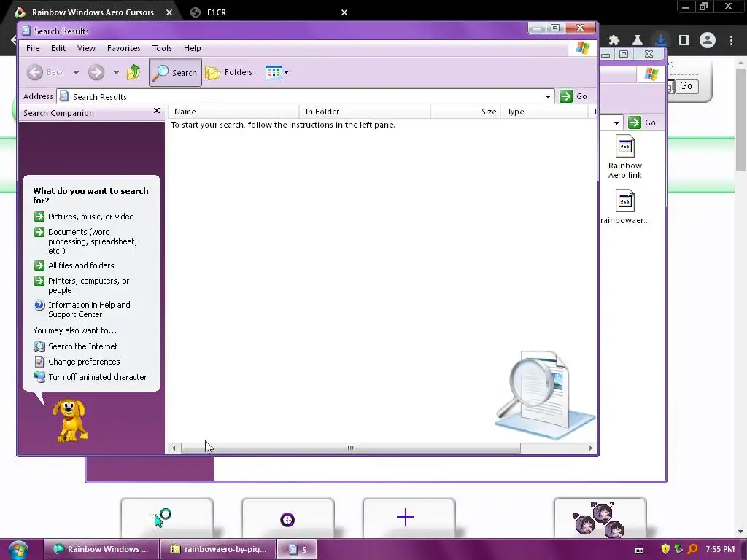Click the orange magnifier tray icon
Viewport: 747px width, 560px height.
[693, 549]
